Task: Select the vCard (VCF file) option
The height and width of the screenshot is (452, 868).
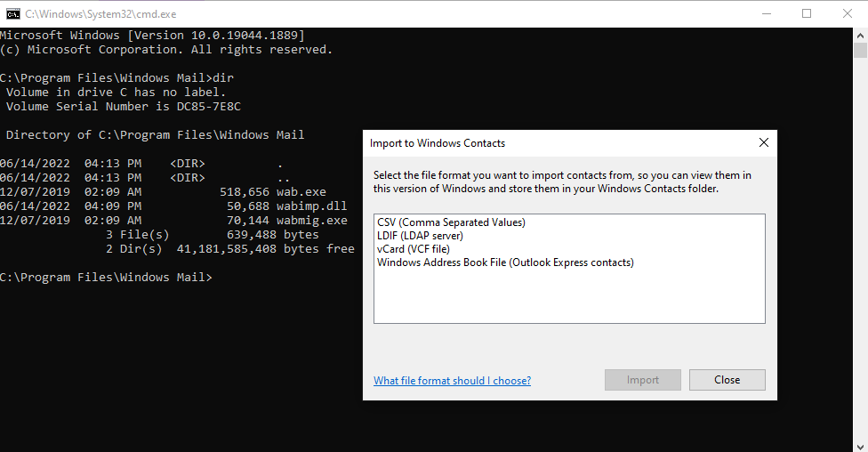Action: coord(413,249)
